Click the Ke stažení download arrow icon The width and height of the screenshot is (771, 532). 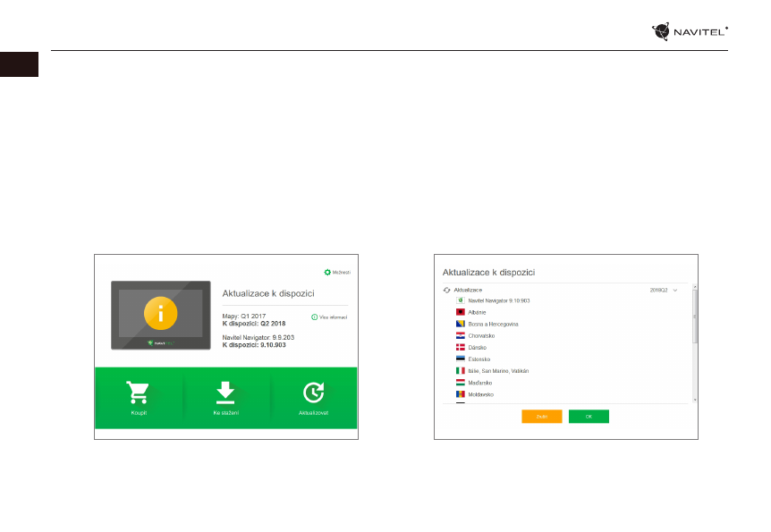[225, 393]
